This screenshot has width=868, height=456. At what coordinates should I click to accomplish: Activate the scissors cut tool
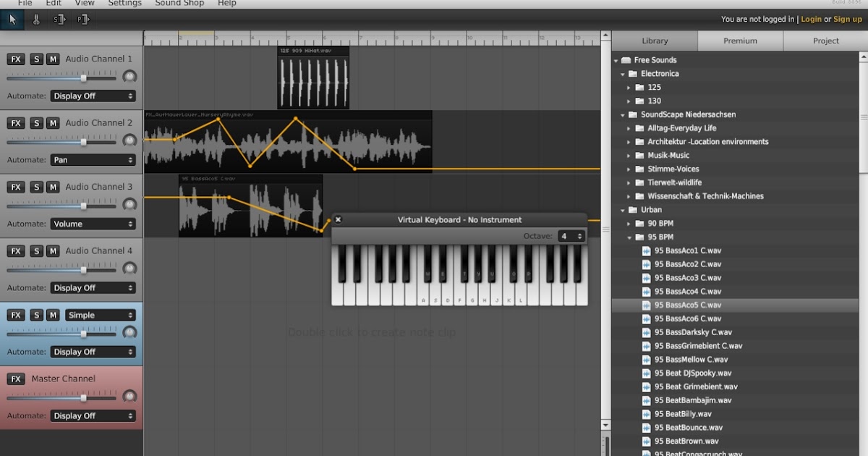click(35, 20)
